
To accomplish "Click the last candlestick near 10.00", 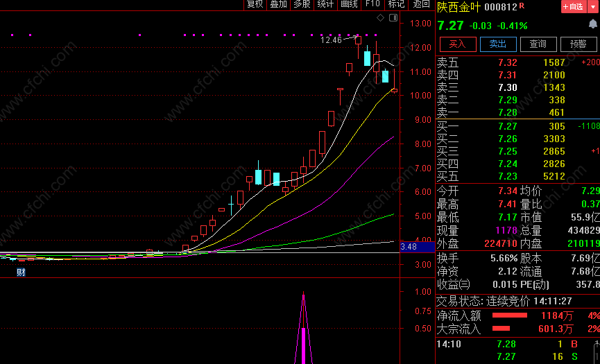I will 395,91.
